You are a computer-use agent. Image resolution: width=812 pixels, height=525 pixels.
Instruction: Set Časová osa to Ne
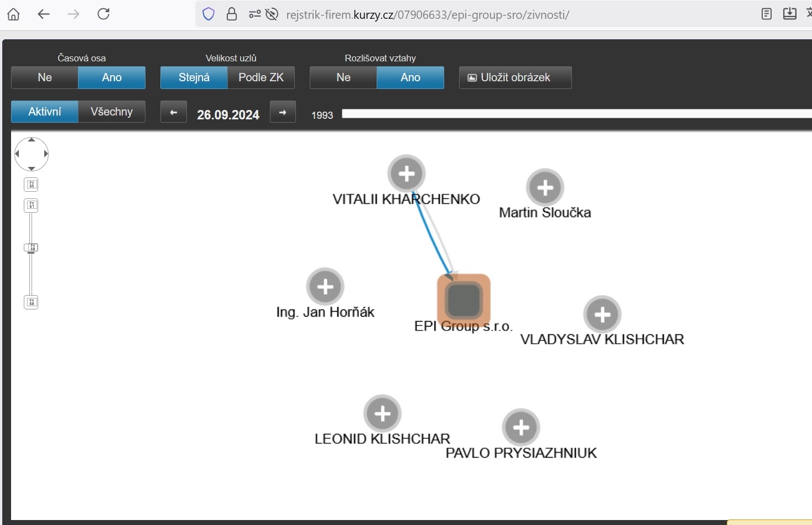[45, 78]
